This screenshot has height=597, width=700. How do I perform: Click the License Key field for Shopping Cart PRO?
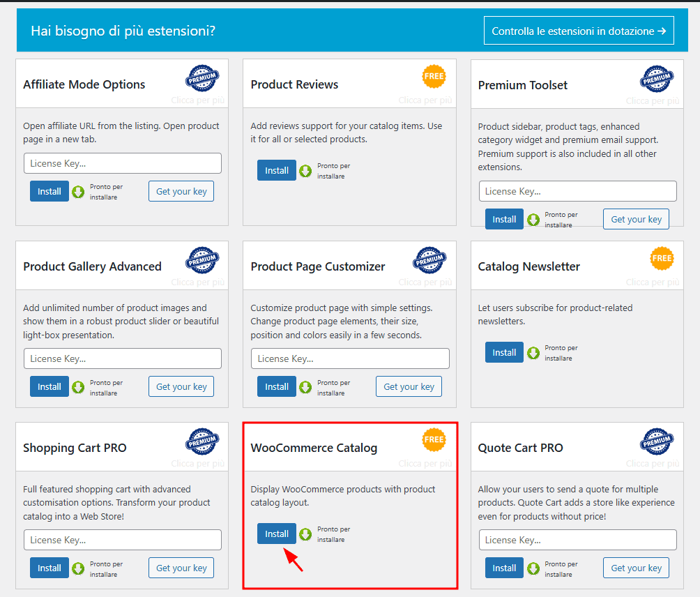click(x=122, y=540)
